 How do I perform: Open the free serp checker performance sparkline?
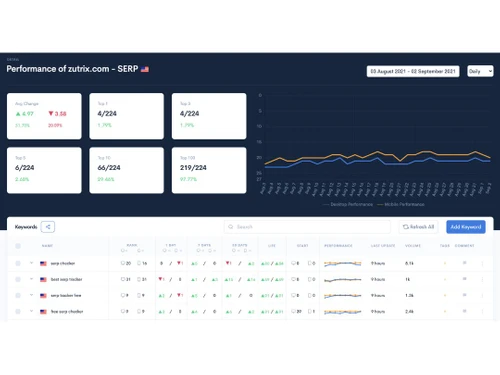pos(343,311)
